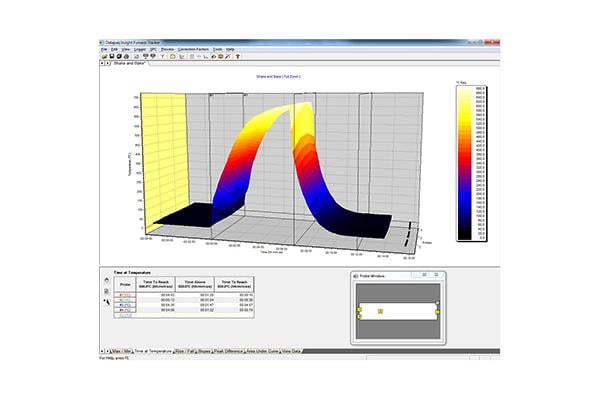Screen dimensions: 600x400
Task: Select the first probe row in table
Action: coord(127,295)
